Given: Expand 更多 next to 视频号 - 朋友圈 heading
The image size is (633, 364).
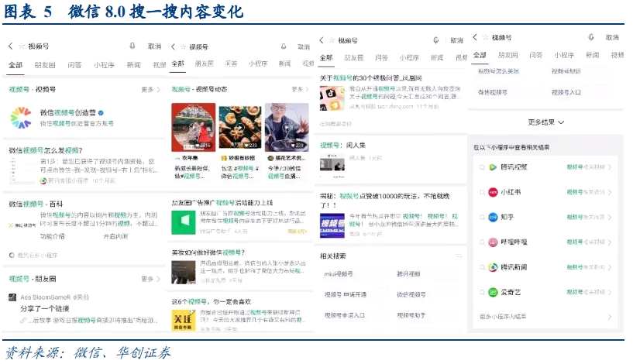Looking at the screenshot, I should (150, 279).
